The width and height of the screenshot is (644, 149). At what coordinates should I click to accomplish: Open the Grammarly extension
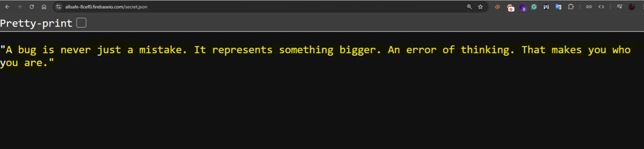point(534,7)
